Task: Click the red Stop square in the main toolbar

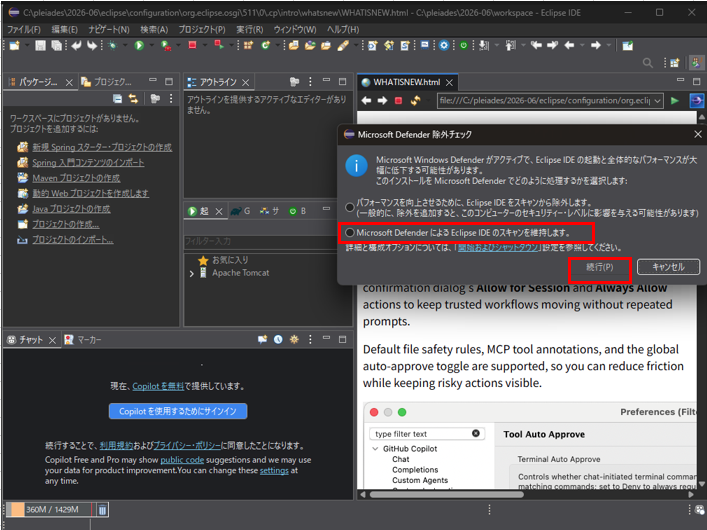Action: click(x=193, y=45)
